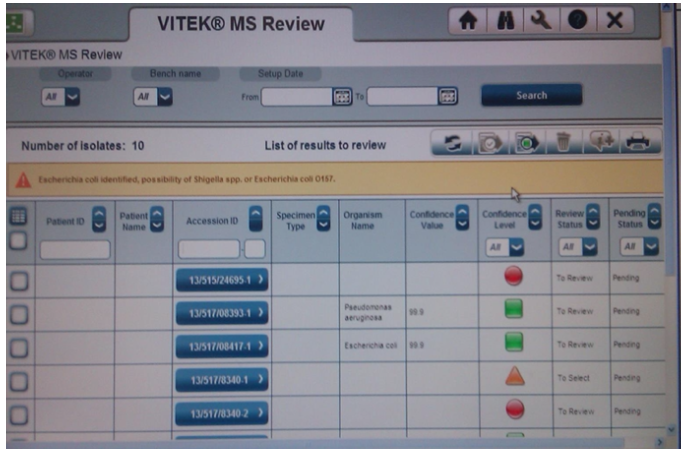Check the box for row 13/517/8340-2

[x=19, y=415]
